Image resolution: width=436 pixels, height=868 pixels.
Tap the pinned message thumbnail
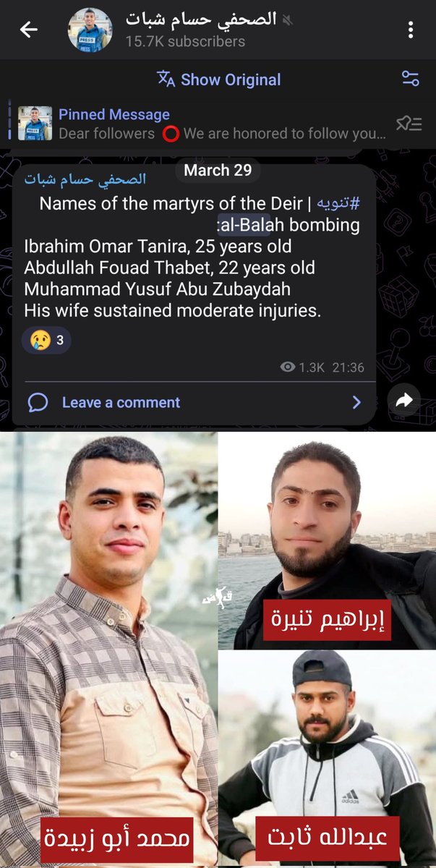[35, 124]
